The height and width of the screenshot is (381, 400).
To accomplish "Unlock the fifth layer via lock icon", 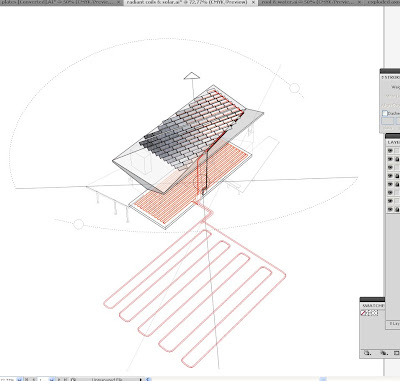I will coord(397,184).
